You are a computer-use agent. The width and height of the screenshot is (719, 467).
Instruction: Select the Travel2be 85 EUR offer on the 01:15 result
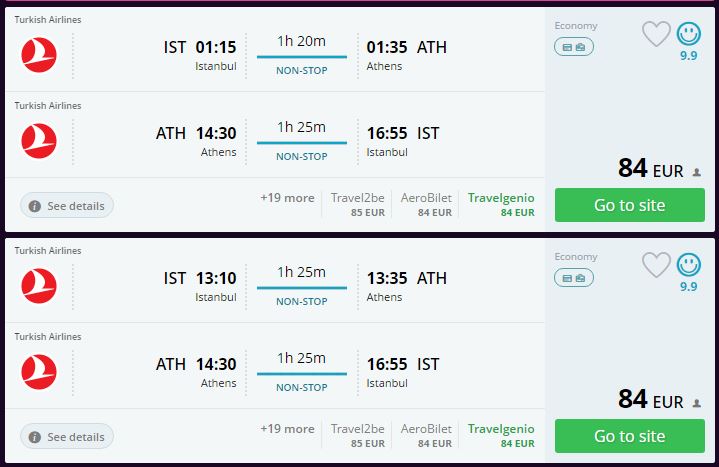tap(357, 204)
